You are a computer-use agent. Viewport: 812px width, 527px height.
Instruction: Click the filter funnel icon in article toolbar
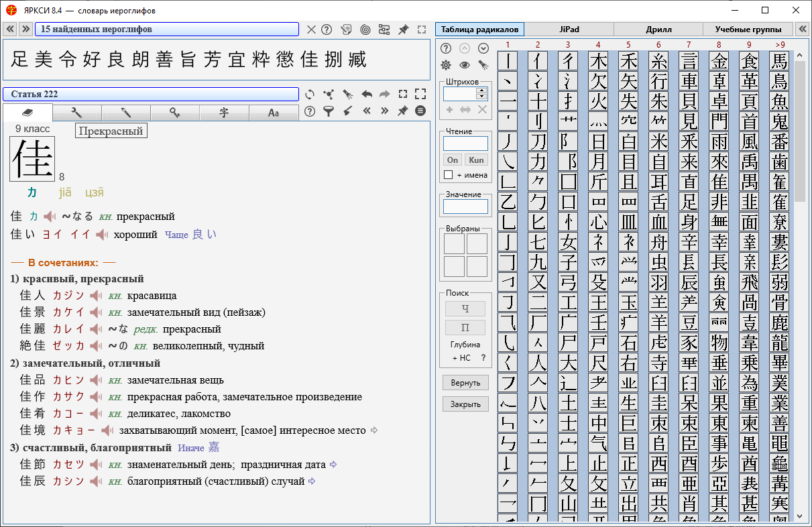click(x=328, y=112)
